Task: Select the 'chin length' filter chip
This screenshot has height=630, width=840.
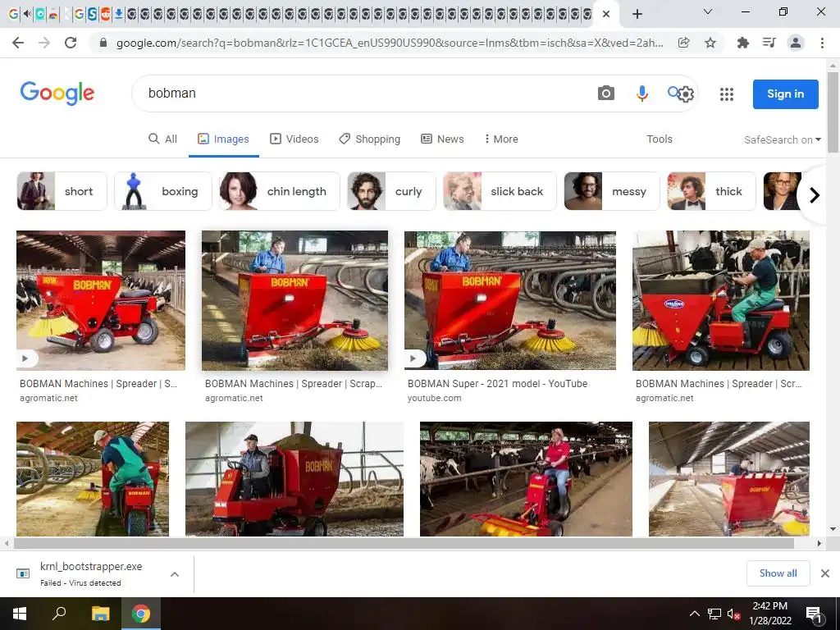Action: (279, 191)
